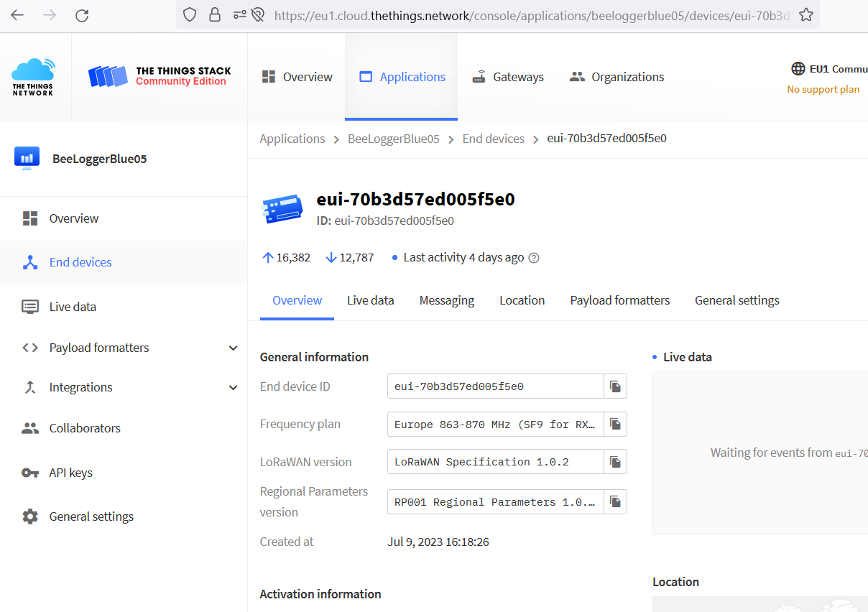Copy the Frequency plan value
The image size is (868, 612).
[x=615, y=424]
